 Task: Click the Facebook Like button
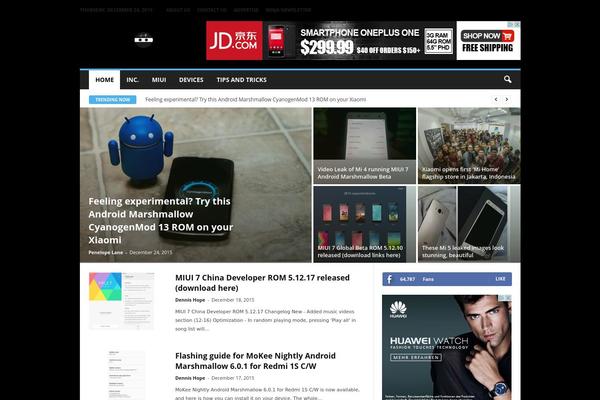[x=500, y=279]
